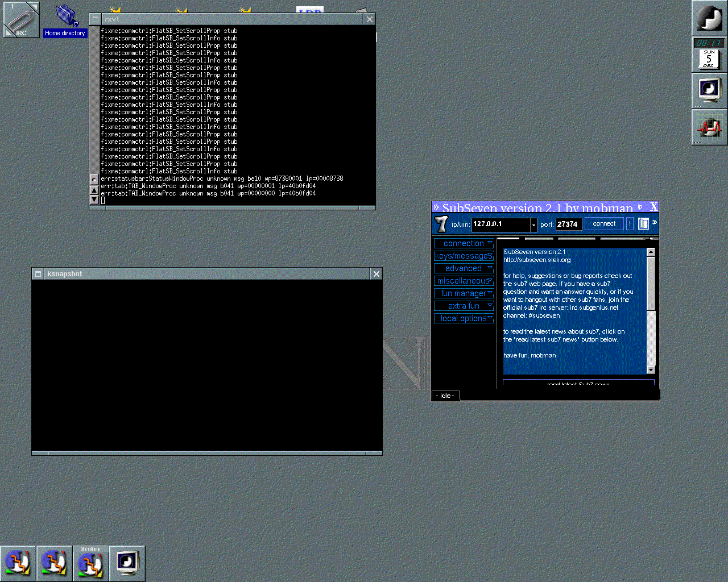Click the miscellaneous menu section
This screenshot has width=728, height=582.
pos(464,281)
